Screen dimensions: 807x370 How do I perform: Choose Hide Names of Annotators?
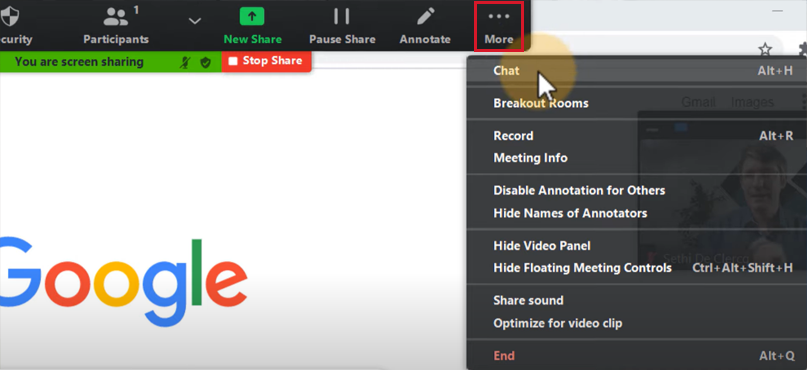tap(636, 213)
